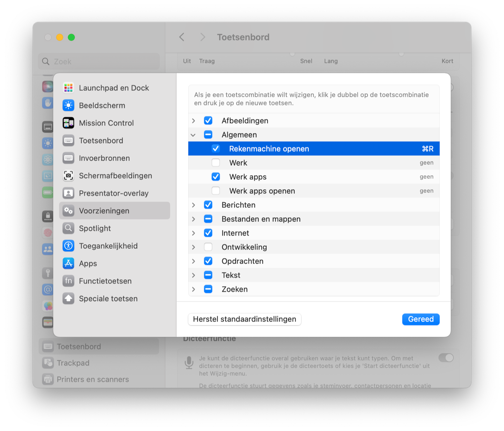
Task: Select Launchpad en Dock icon
Action: 69,88
